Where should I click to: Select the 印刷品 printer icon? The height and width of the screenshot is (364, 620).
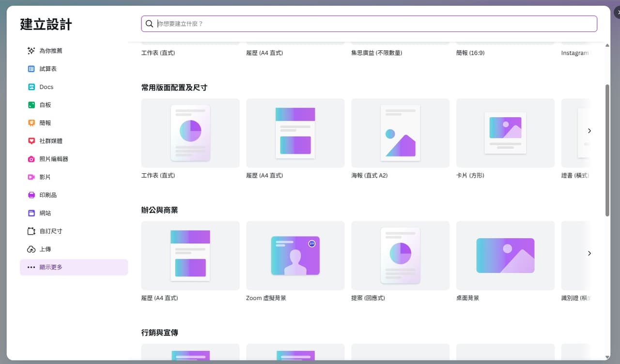pos(31,195)
